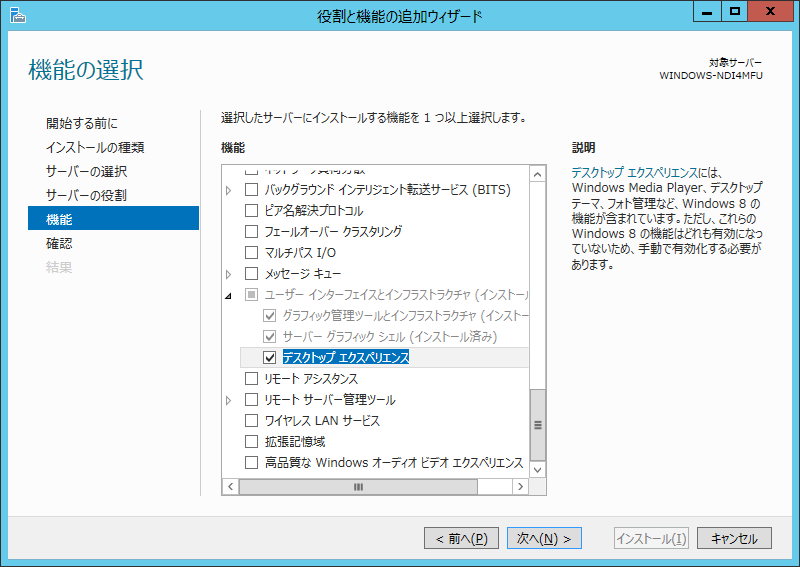The image size is (800, 567).
Task: Expand バックグラウンド インテリジェント転送サービス (BITS) node
Action: [x=228, y=190]
